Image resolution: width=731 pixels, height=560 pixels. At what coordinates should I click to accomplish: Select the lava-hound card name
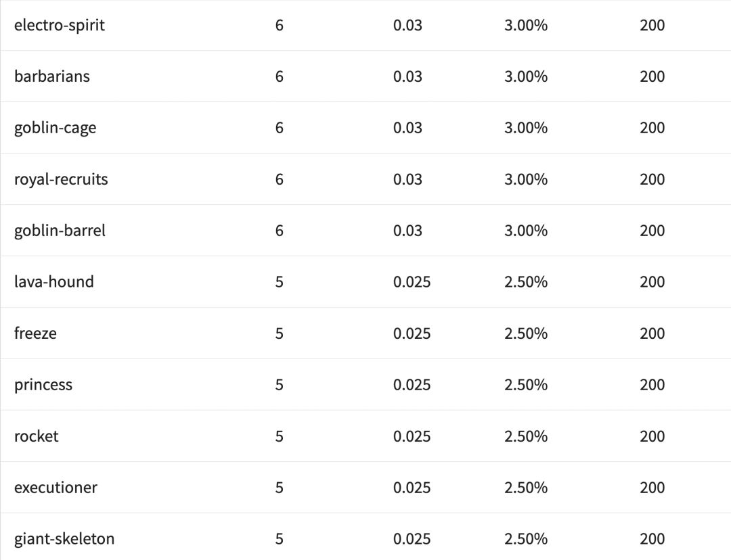click(54, 282)
